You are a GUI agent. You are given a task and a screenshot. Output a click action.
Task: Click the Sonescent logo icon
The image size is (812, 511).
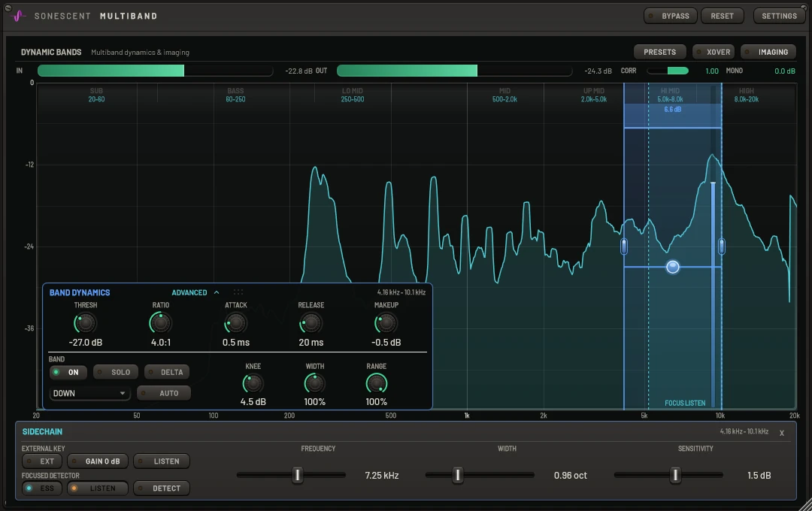pyautogui.click(x=19, y=16)
